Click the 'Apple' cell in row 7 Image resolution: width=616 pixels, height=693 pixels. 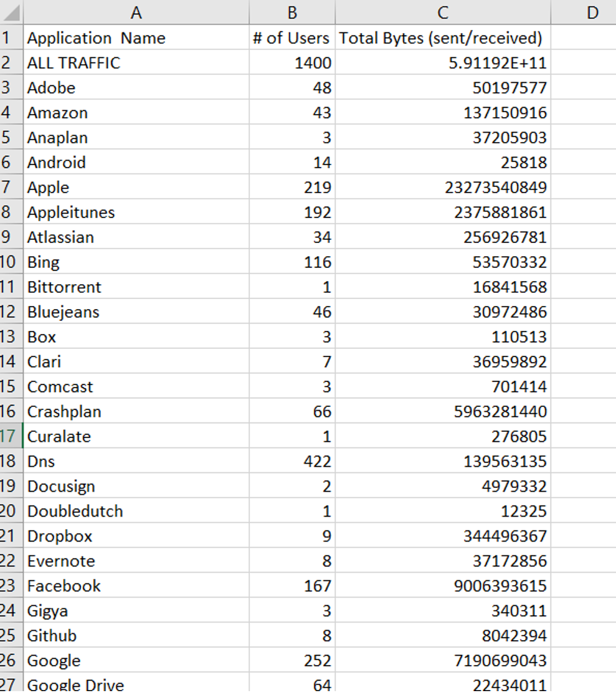136,187
